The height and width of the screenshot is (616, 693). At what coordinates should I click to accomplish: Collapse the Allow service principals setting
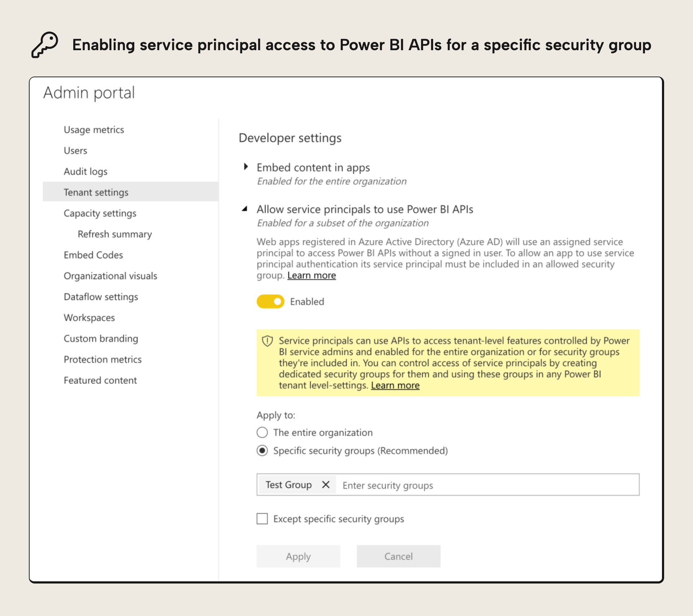[245, 209]
